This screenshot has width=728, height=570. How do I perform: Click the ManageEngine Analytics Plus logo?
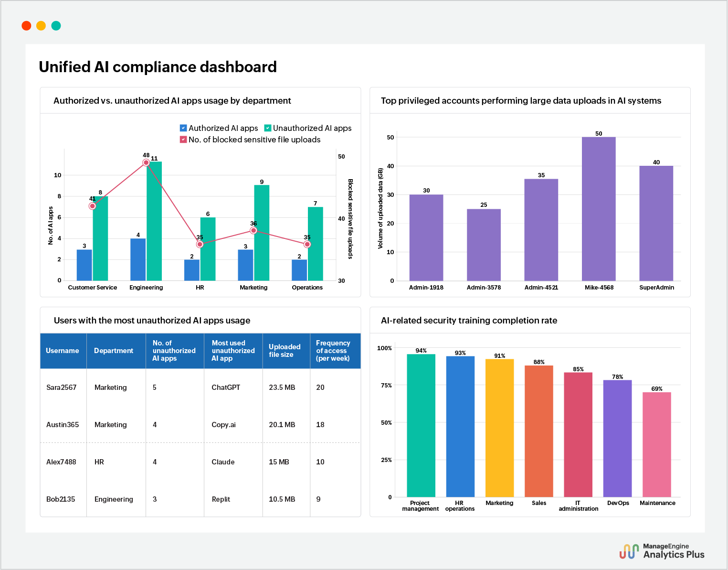point(663,551)
